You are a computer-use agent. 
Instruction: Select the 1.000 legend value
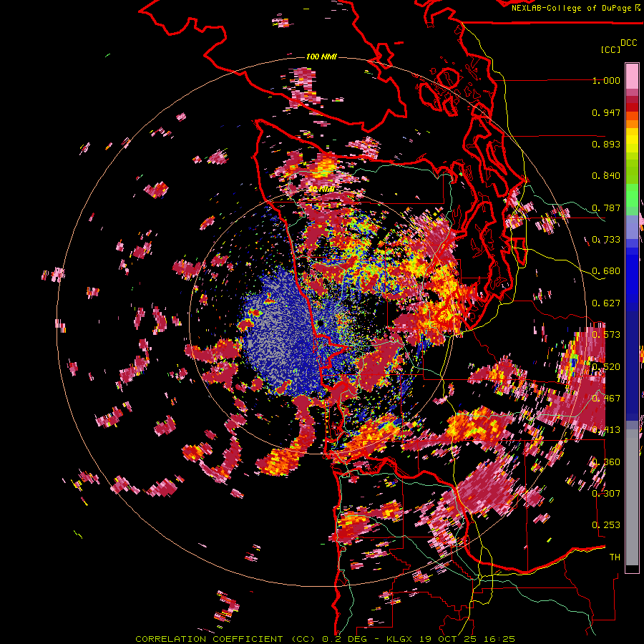pos(606,80)
